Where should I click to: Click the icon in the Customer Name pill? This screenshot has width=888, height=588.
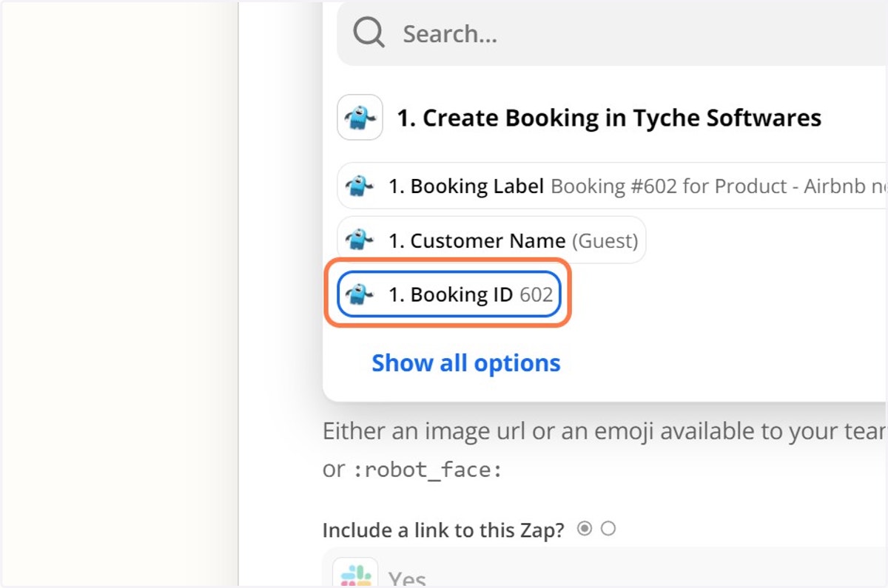(x=360, y=240)
